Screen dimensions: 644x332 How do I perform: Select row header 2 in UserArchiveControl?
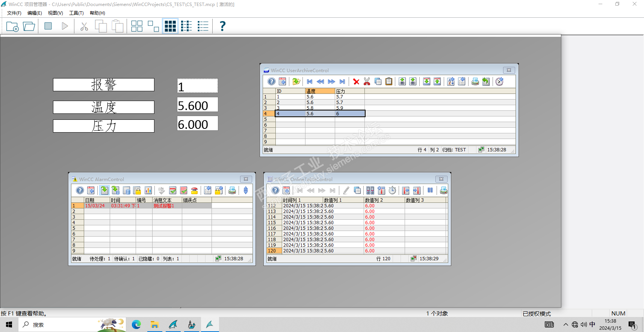[269, 102]
